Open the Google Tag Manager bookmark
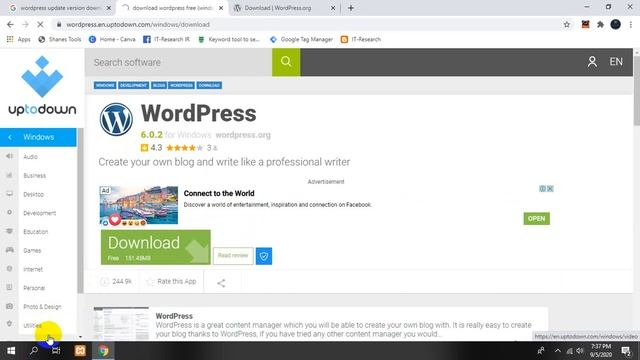The width and height of the screenshot is (640, 360). [301, 39]
